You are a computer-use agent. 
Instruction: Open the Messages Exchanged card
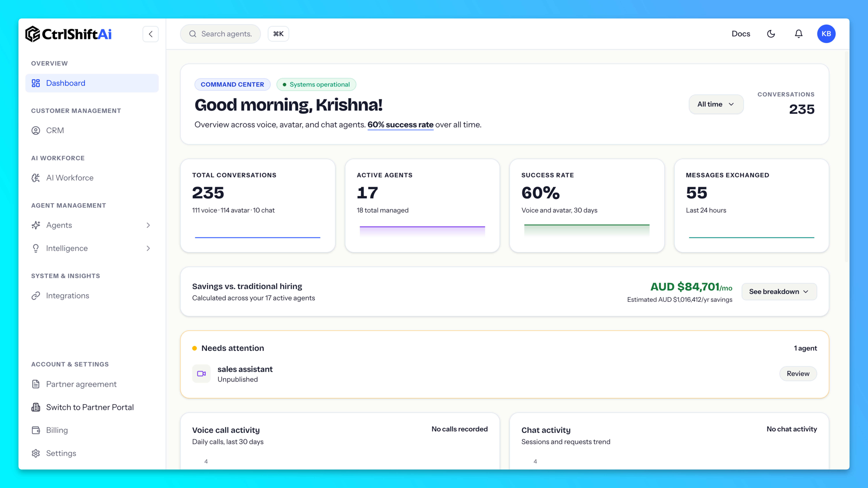[x=751, y=206]
